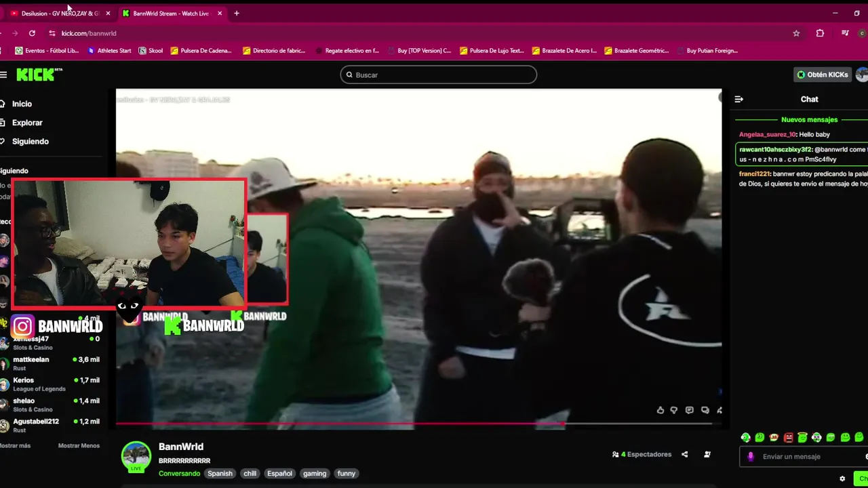The height and width of the screenshot is (488, 868).
Task: Click Nuevos mensajes in chat
Action: pos(810,120)
